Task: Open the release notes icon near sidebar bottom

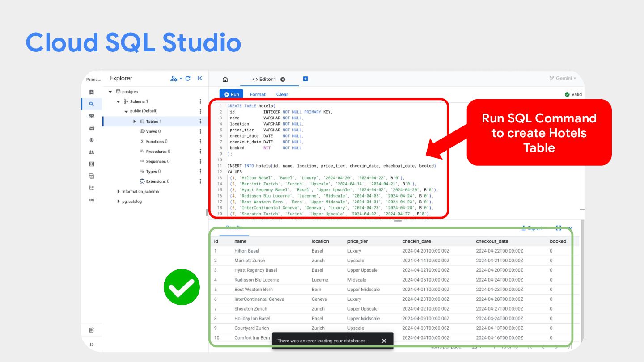Action: pyautogui.click(x=92, y=330)
